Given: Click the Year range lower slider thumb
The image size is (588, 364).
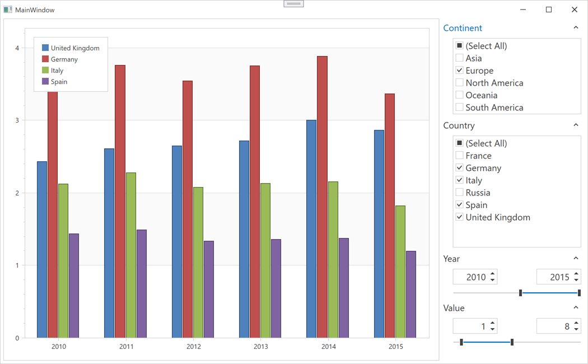Looking at the screenshot, I should click(x=520, y=293).
